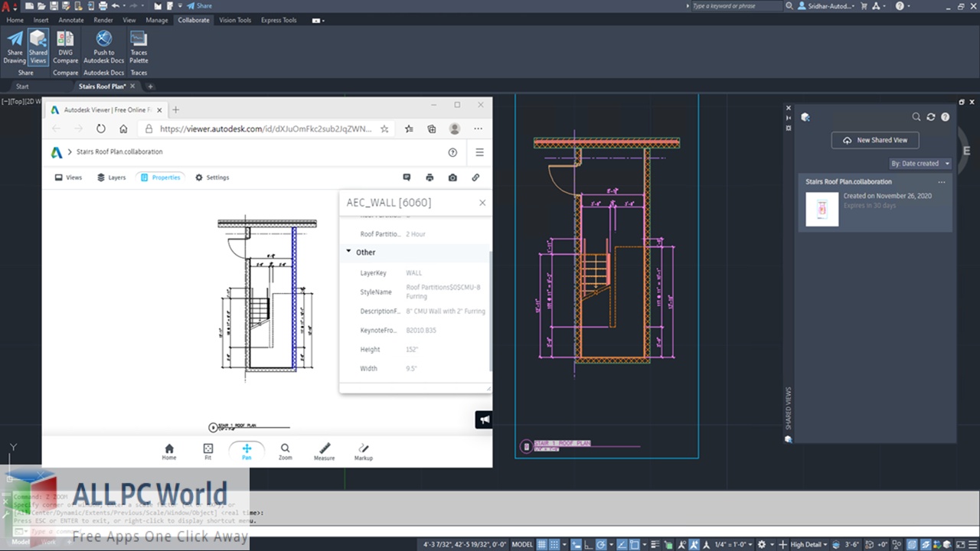The height and width of the screenshot is (551, 980).
Task: Open the High Detail level dropdown
Action: tap(812, 544)
